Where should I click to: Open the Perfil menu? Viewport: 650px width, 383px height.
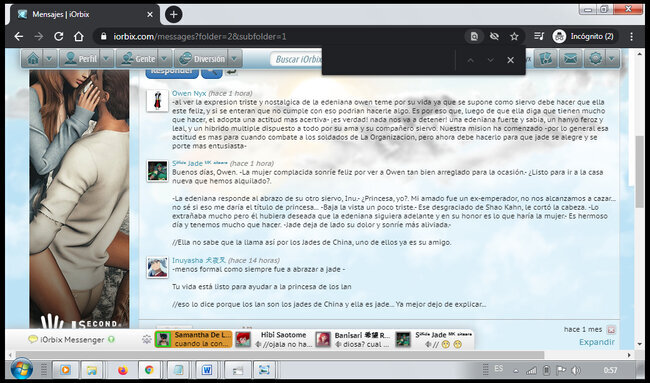click(x=80, y=59)
